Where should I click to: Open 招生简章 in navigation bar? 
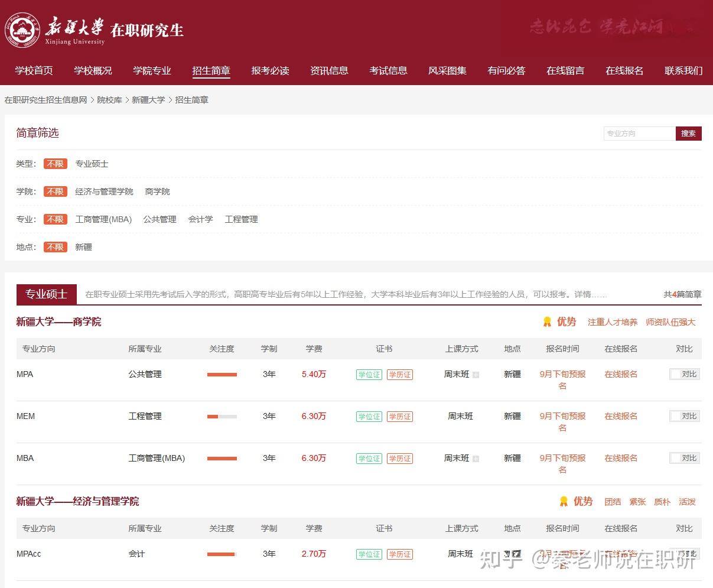211,70
